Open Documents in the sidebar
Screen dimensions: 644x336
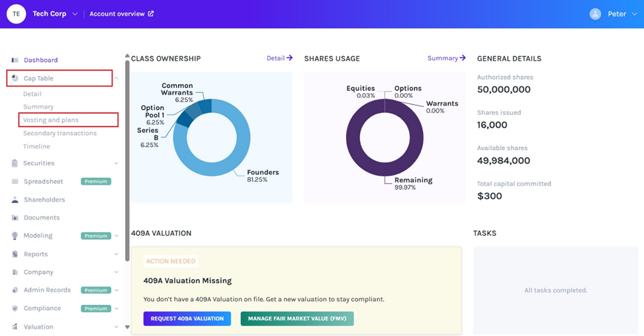42,218
